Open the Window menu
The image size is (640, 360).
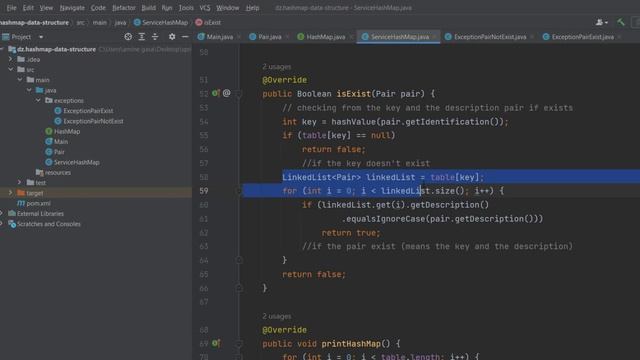click(x=228, y=8)
